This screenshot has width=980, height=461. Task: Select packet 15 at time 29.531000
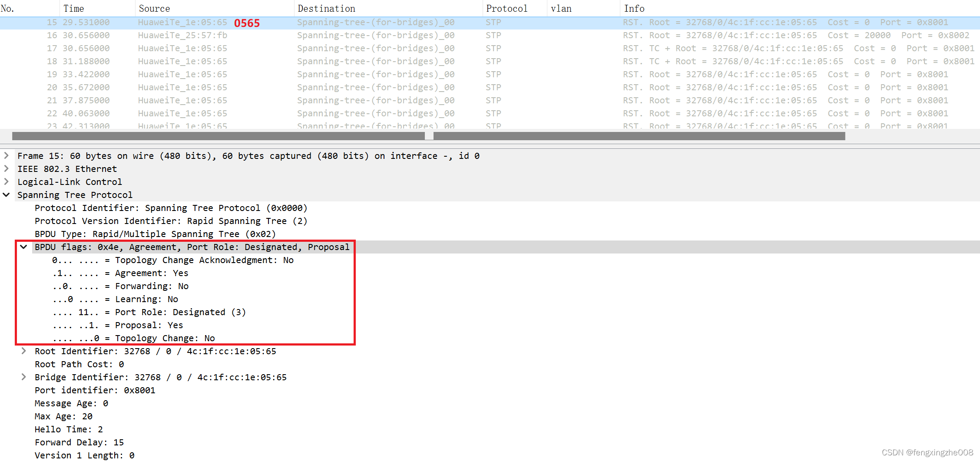click(x=490, y=23)
